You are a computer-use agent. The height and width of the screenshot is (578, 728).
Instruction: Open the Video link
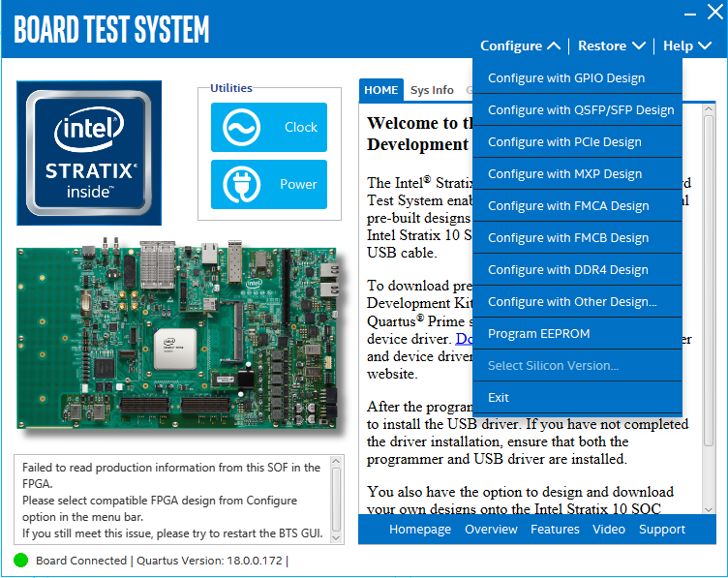tap(609, 530)
